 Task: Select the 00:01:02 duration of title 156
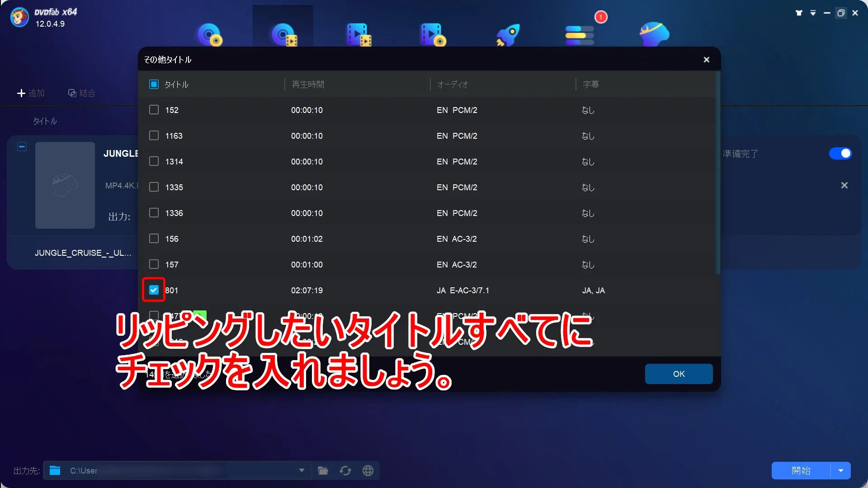click(x=307, y=239)
